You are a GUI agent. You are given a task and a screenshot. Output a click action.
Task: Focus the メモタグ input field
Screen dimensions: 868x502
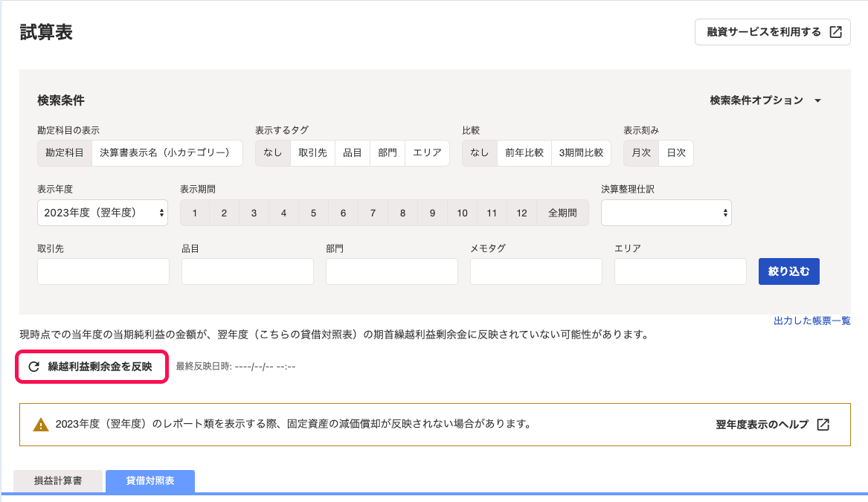coord(536,271)
